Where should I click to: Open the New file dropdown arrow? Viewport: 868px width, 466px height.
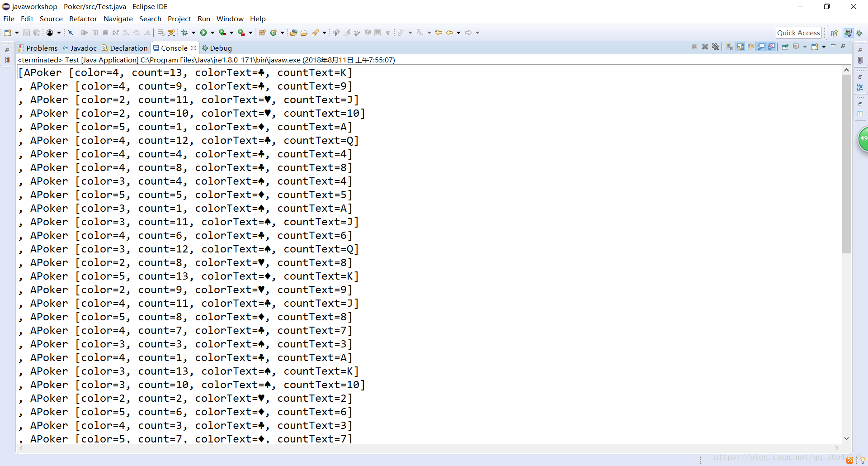tap(17, 33)
